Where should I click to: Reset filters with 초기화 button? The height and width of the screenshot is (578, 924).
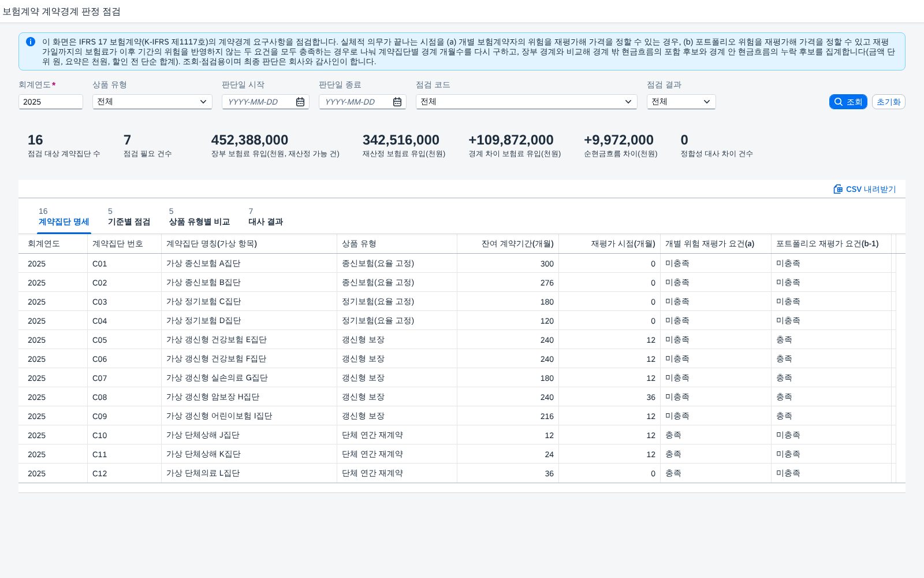pyautogui.click(x=888, y=102)
